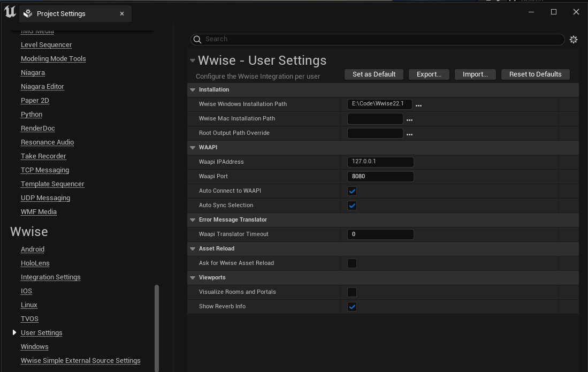Screen dimensions: 588x372
Task: Disable Auto Connect to WAAPI
Action: tap(352, 191)
